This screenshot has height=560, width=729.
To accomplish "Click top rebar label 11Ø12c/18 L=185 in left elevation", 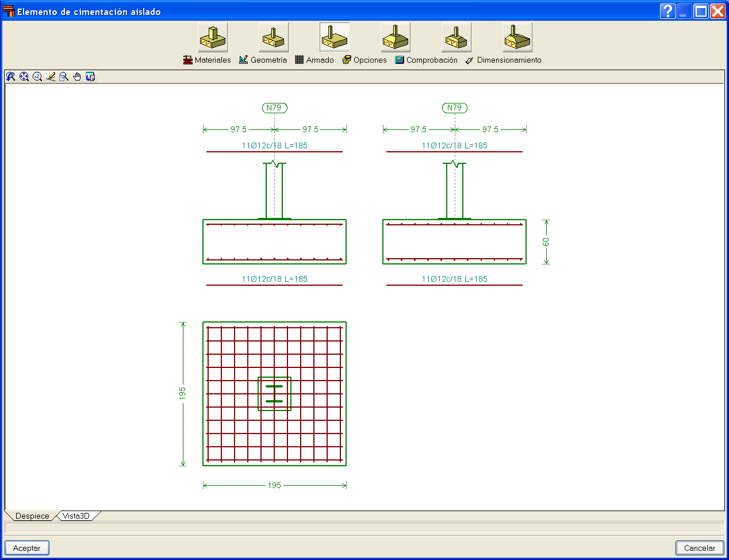I will 274,145.
